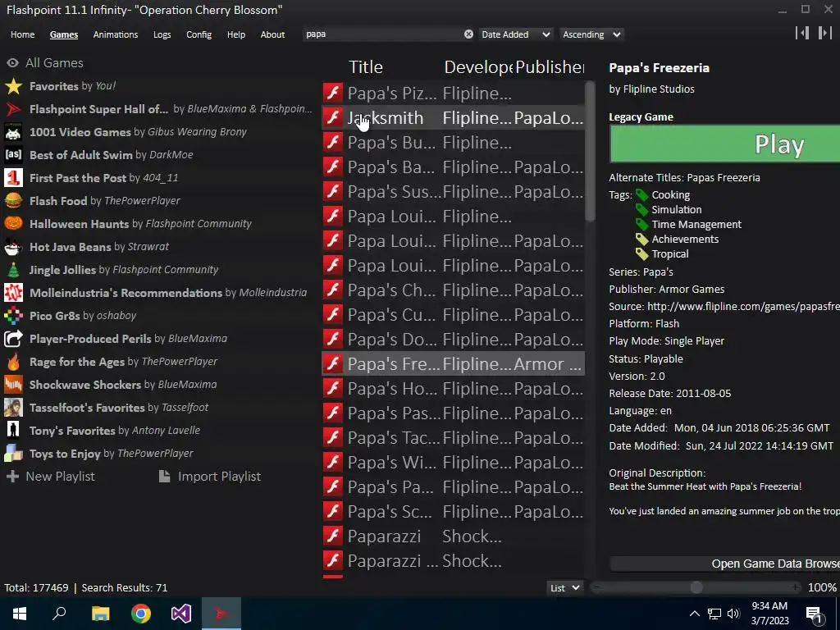Play Papa's Freezeria
This screenshot has width=840, height=630.
[x=725, y=144]
